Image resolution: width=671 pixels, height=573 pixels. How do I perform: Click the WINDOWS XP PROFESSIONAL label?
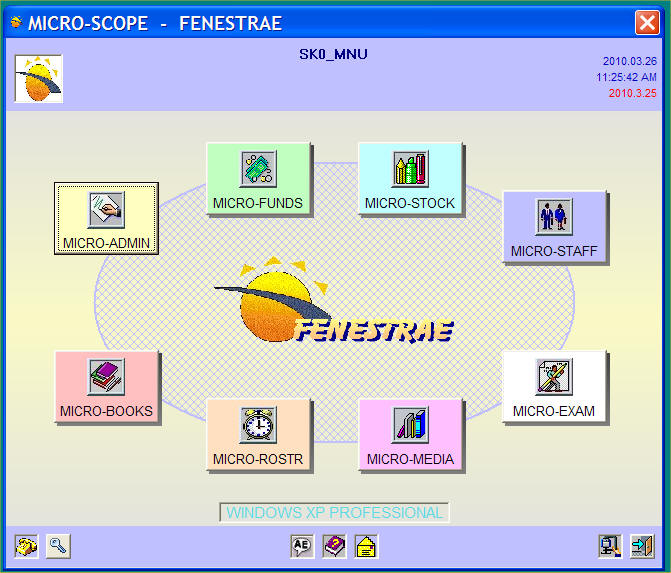point(334,513)
